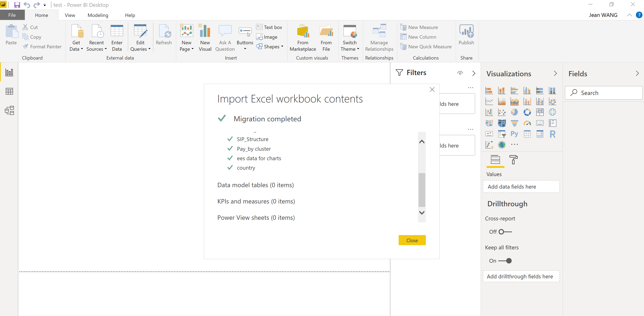Click the Add data fields here well

point(521,187)
